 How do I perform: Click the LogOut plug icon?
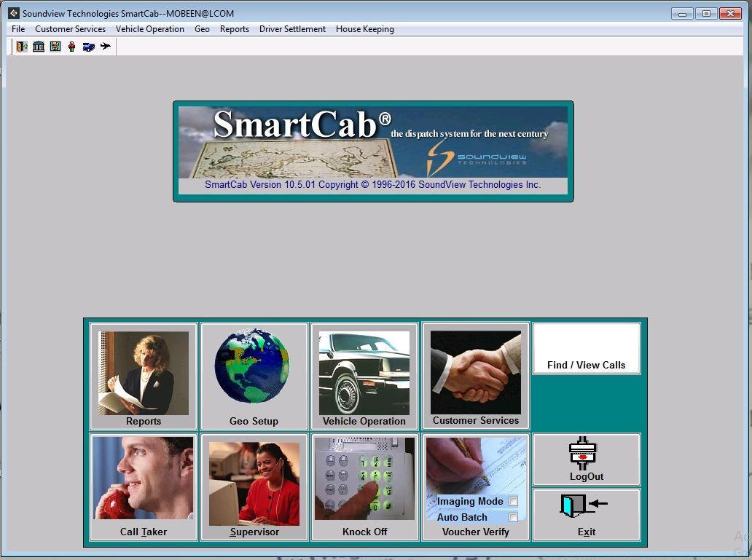[x=586, y=451]
